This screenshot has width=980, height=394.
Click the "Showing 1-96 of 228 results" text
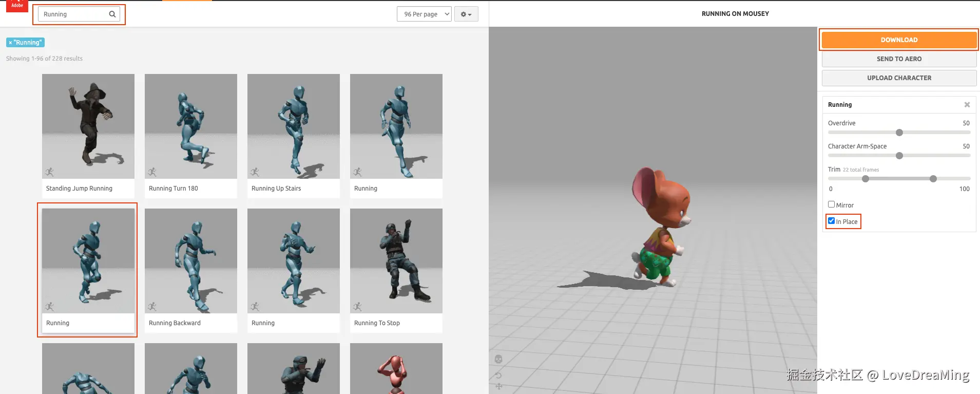pos(44,59)
